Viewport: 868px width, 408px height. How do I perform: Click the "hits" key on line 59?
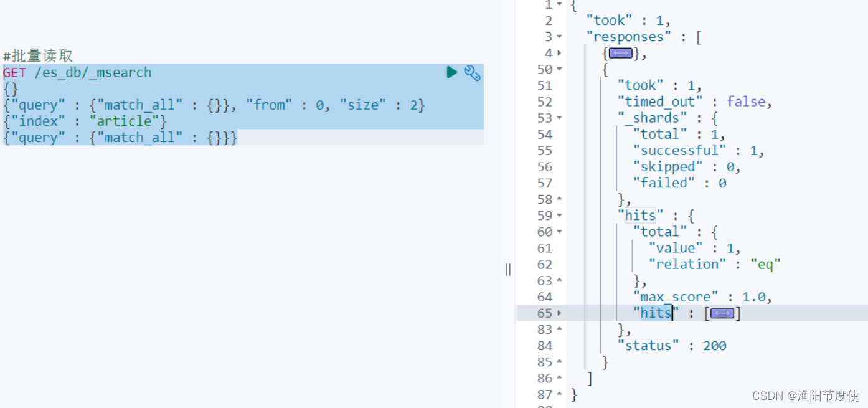coord(640,216)
